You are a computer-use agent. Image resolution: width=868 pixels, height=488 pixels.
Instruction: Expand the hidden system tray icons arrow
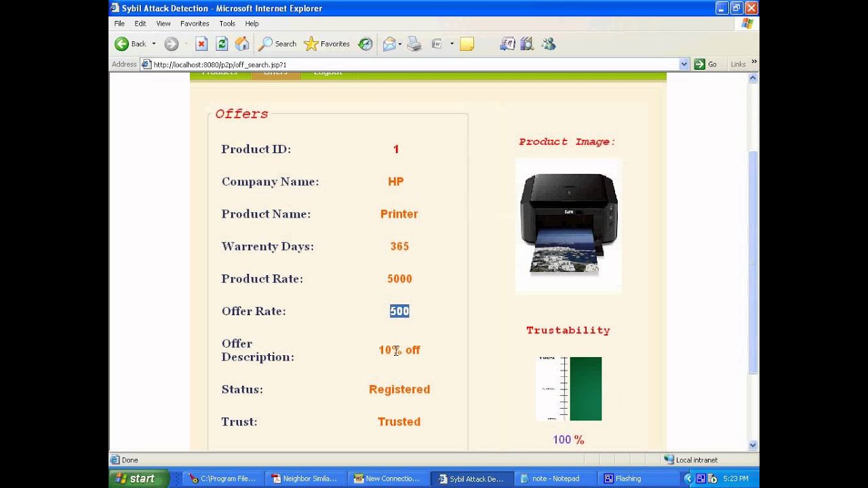[x=688, y=479]
